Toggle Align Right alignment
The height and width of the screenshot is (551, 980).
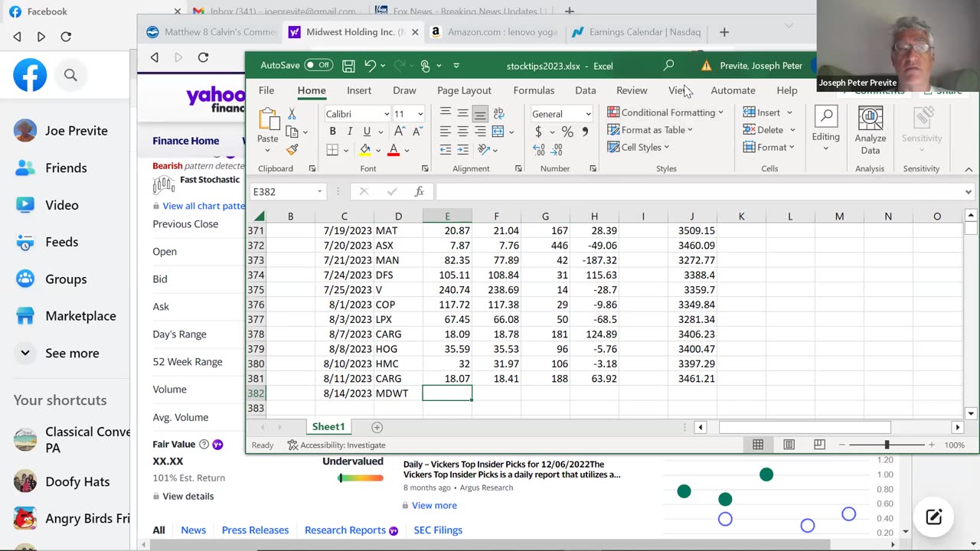(480, 132)
